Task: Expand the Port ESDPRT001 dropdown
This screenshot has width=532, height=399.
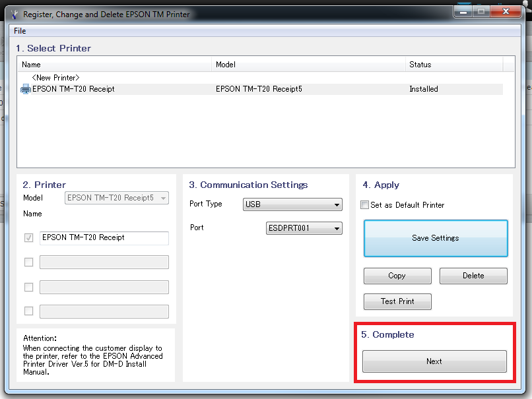Action: pos(304,228)
